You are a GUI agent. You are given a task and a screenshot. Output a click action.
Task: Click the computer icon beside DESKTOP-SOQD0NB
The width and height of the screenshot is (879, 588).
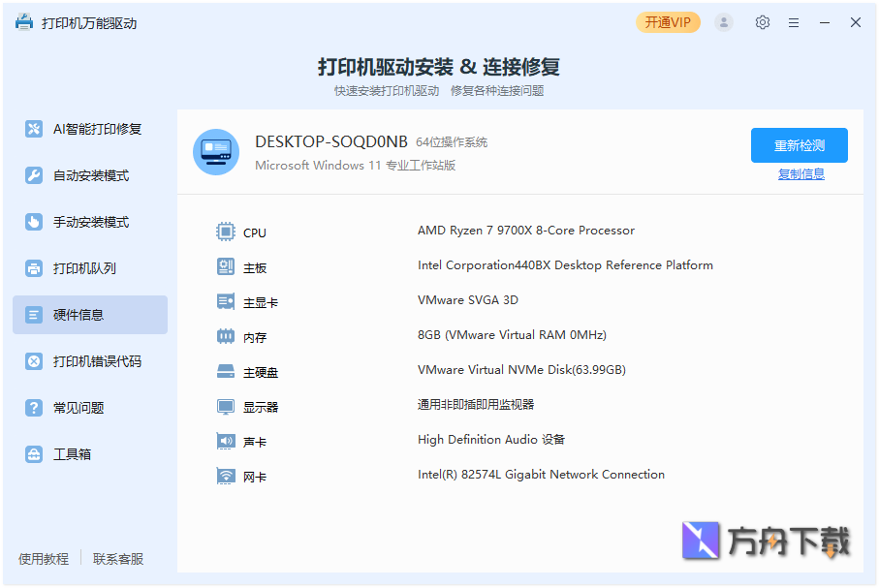[x=216, y=152]
